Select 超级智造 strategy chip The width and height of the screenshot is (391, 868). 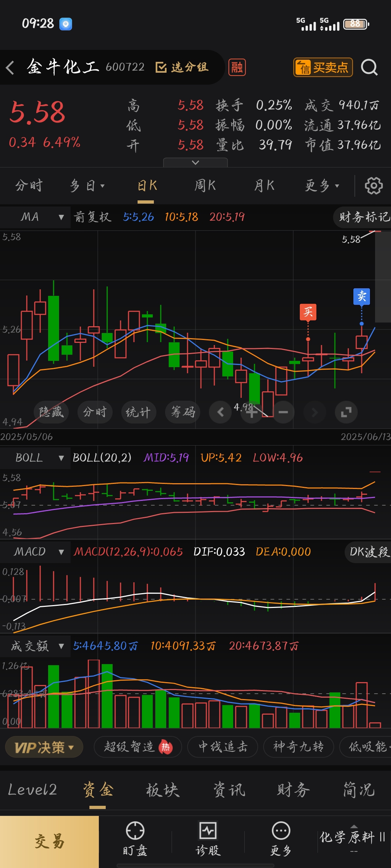pos(138,747)
